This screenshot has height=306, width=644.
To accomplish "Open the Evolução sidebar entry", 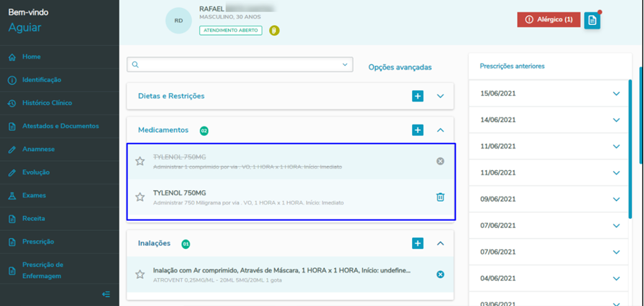I will pyautogui.click(x=59, y=172).
